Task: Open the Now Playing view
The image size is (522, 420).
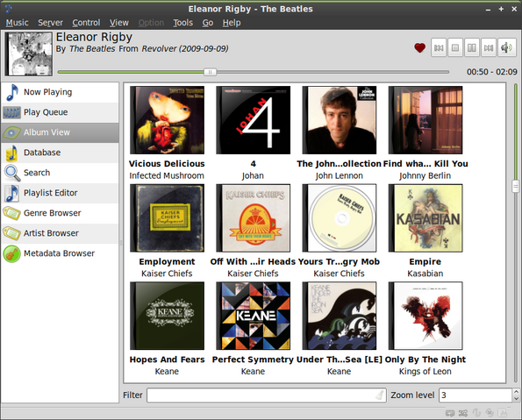Action: pyautogui.click(x=60, y=92)
